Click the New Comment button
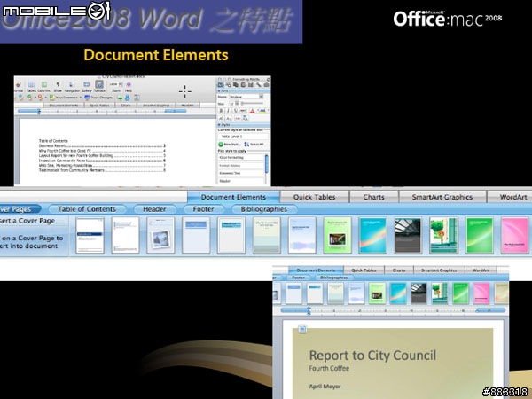This screenshot has width=532, height=399. (64, 98)
